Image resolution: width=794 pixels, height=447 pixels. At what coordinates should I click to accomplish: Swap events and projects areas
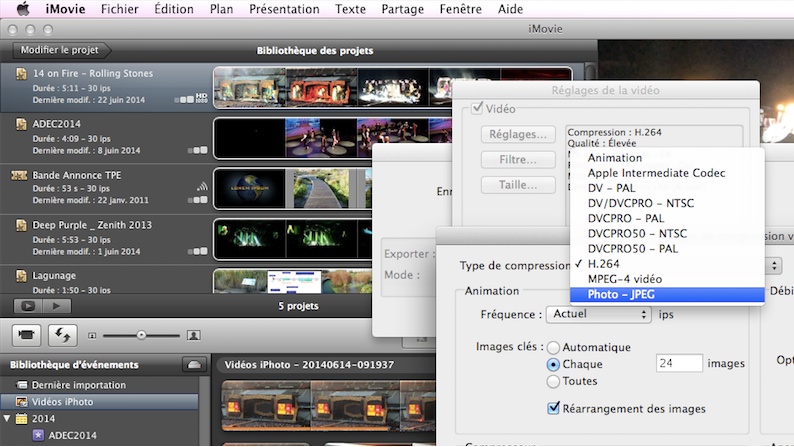tap(63, 335)
